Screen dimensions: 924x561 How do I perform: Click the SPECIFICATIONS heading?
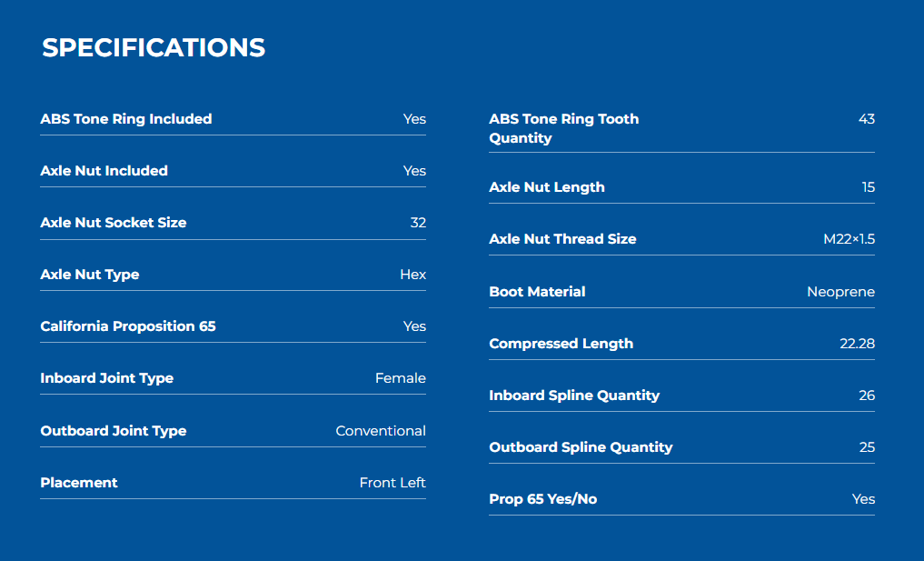point(154,48)
